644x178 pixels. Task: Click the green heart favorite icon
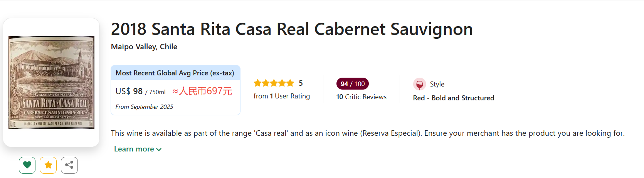click(x=27, y=165)
